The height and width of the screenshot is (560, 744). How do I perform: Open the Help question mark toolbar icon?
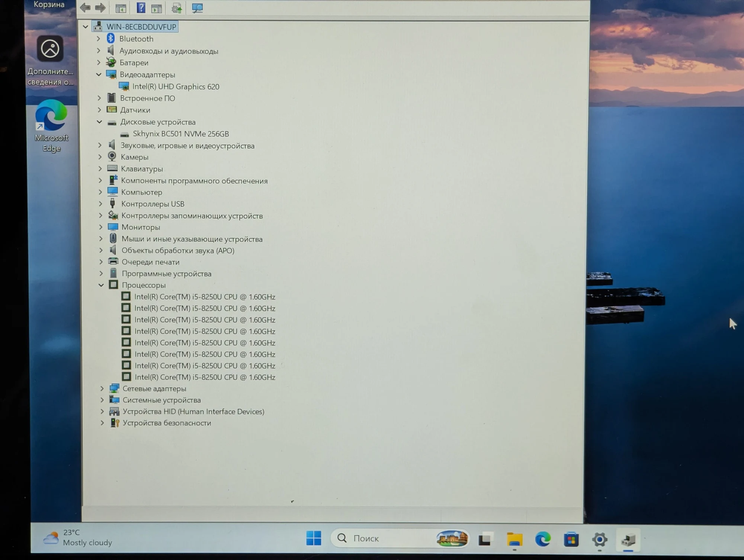coord(141,7)
